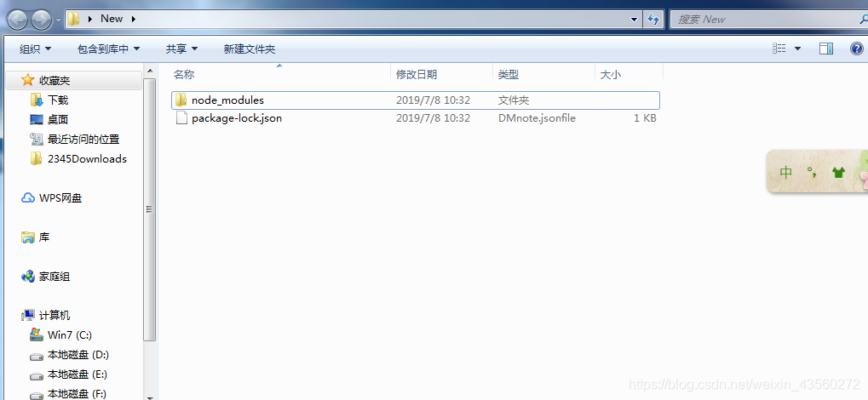This screenshot has width=868, height=400.
Task: Select 计算机 in navigation pane
Action: [55, 316]
